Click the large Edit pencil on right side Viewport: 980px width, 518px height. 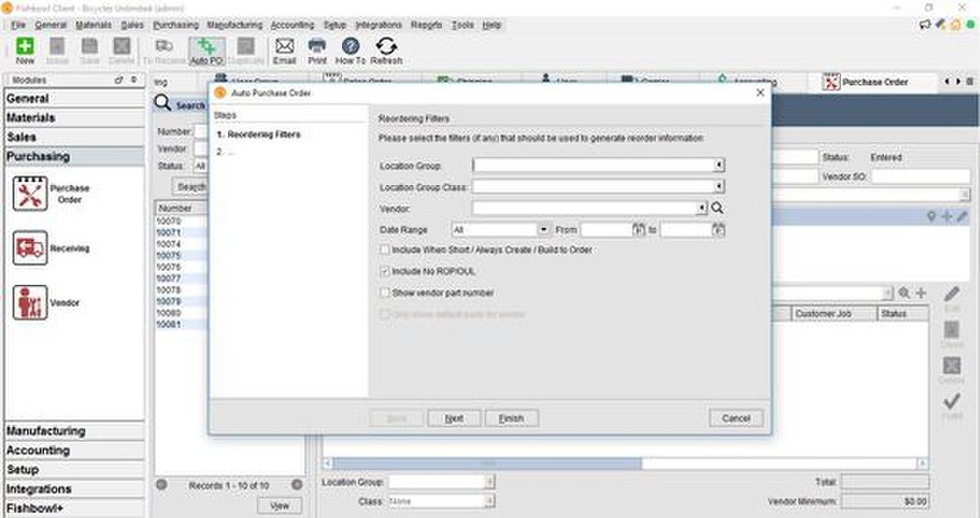pos(952,295)
